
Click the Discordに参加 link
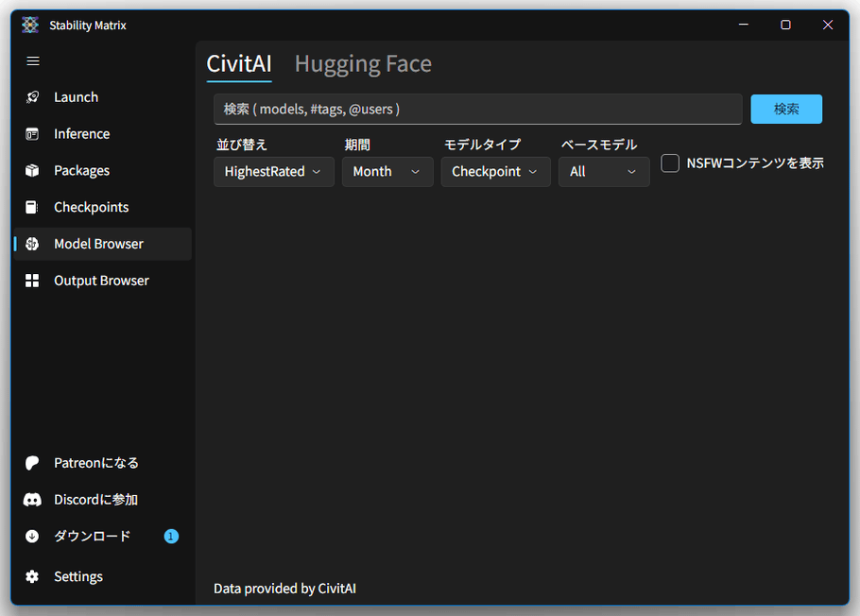click(103, 500)
